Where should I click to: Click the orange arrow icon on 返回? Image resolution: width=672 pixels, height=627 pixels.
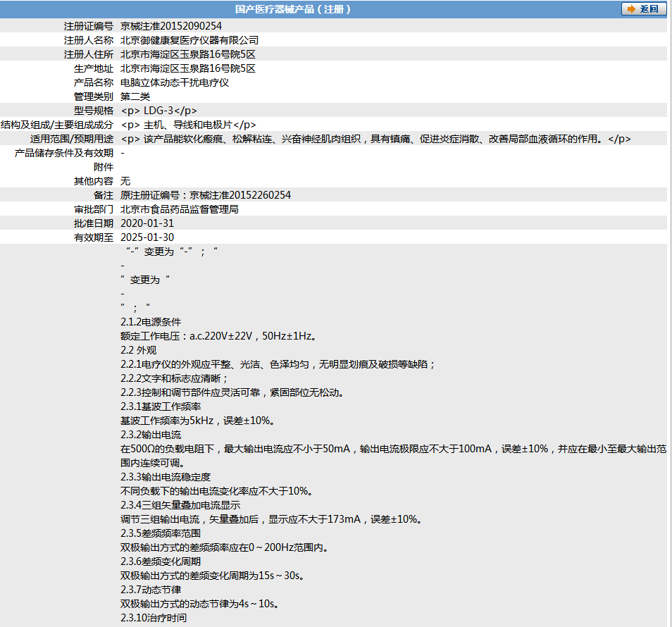click(x=631, y=9)
